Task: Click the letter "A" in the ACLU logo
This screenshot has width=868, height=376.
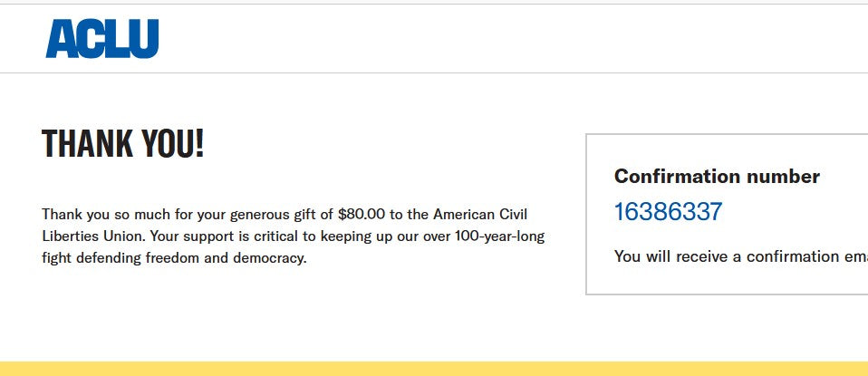Action: [60, 40]
